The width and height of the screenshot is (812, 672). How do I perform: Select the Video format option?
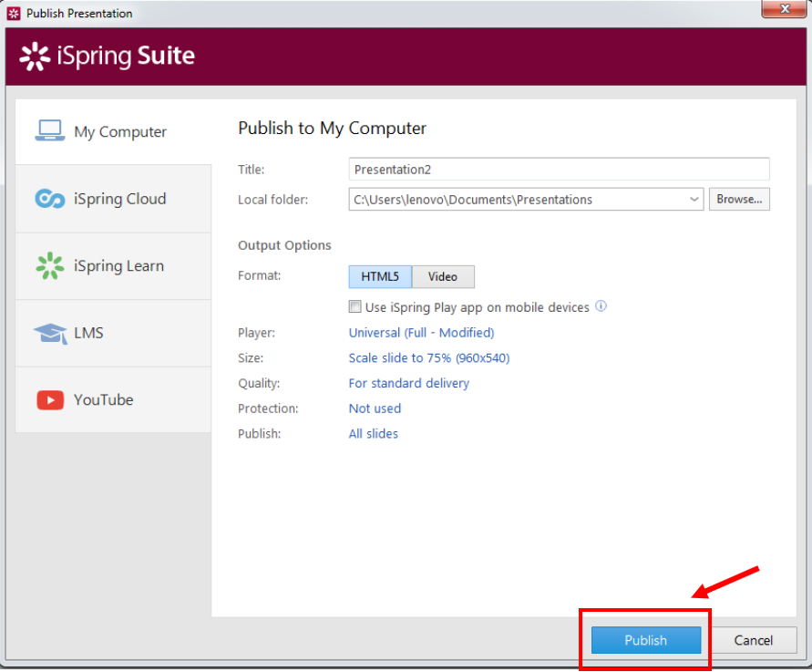coord(443,276)
